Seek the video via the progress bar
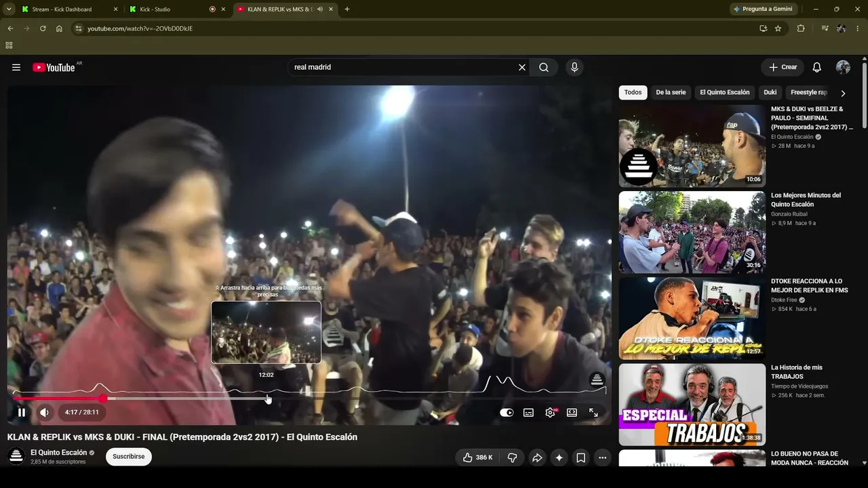This screenshot has height=488, width=868. pyautogui.click(x=309, y=399)
